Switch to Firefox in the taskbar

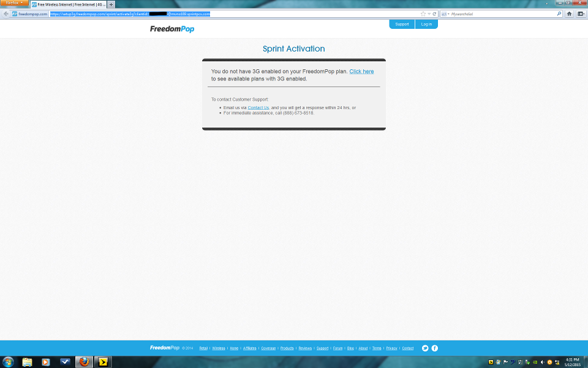pos(84,362)
